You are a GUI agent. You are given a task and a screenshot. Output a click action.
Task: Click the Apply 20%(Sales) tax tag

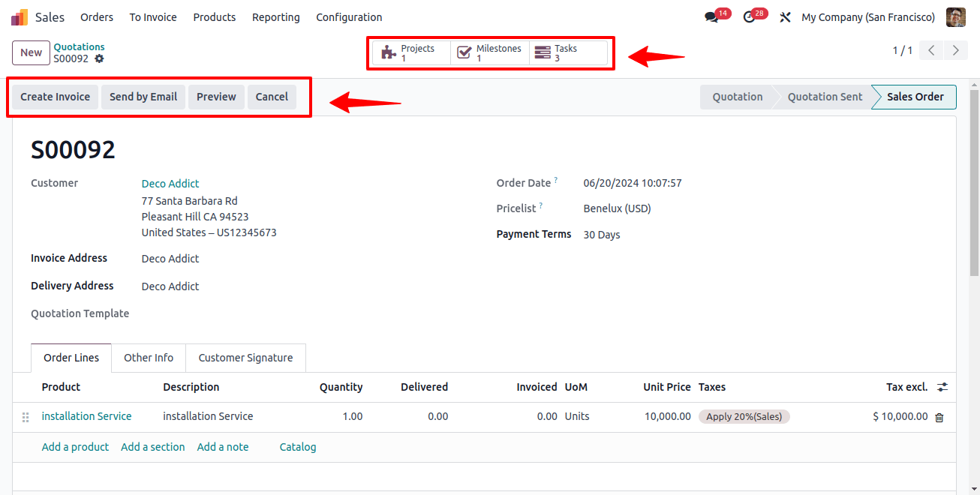pyautogui.click(x=744, y=416)
